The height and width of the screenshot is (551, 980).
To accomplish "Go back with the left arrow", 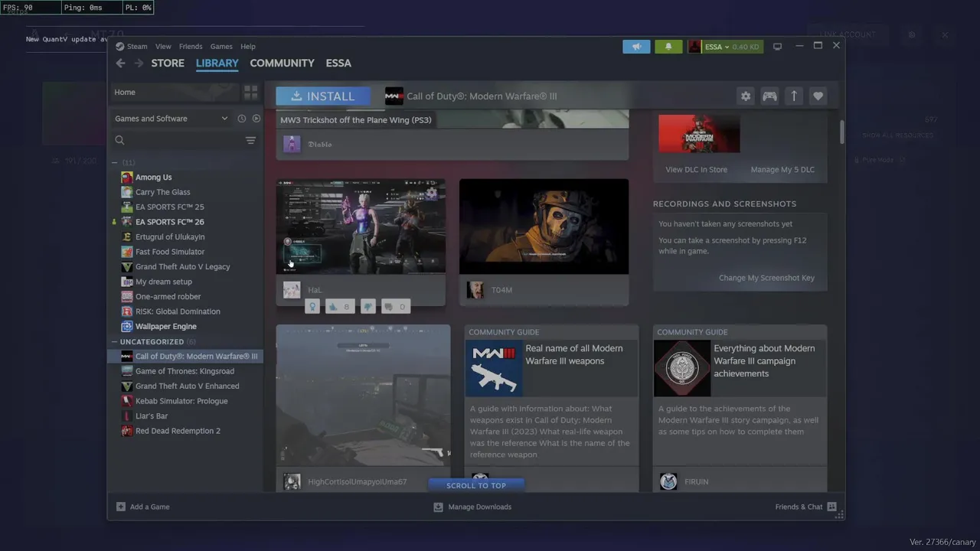I will 120,64.
